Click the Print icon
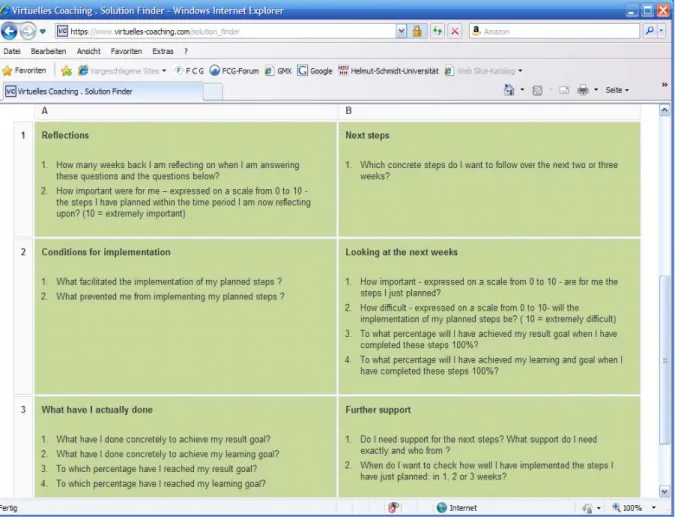 click(x=583, y=90)
